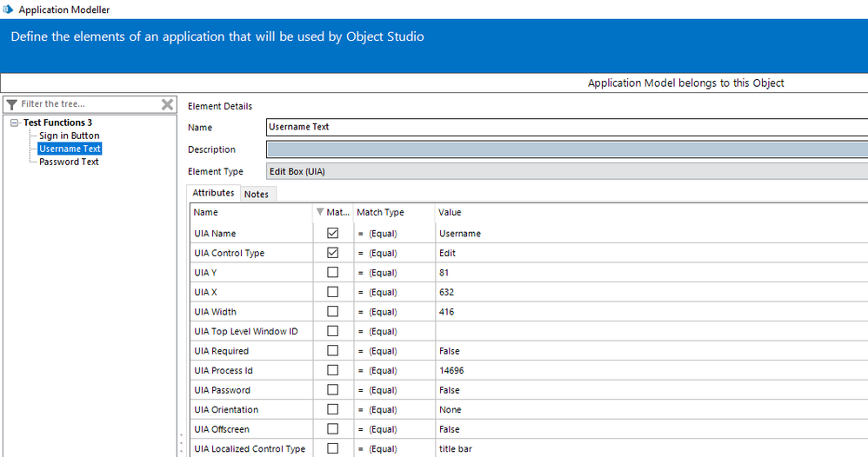Switch to the Notes tab
868x457 pixels.
(257, 194)
